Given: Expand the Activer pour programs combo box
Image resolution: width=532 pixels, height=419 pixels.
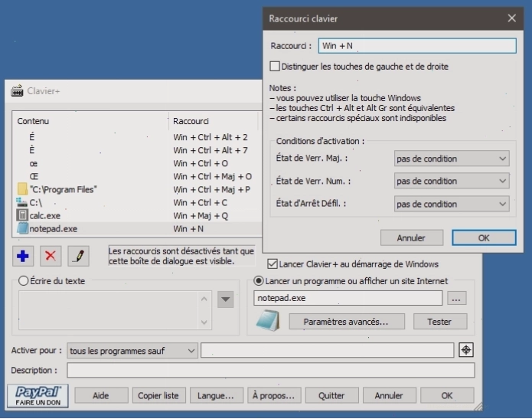Looking at the screenshot, I should point(132,351).
